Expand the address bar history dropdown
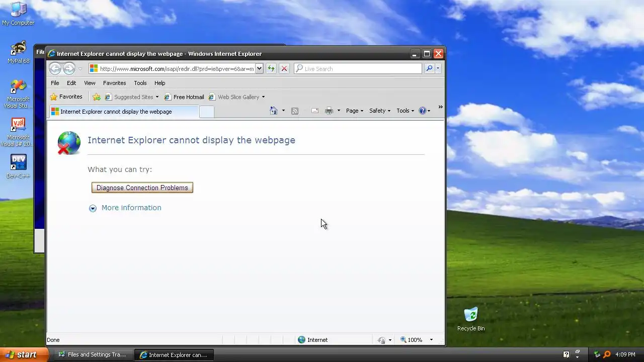 pyautogui.click(x=259, y=69)
